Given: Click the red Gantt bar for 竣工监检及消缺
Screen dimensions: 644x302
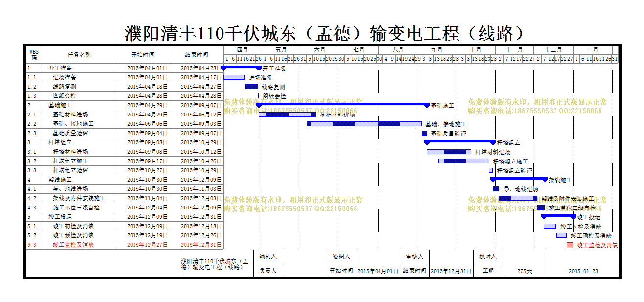Looking at the screenshot, I should 570,245.
